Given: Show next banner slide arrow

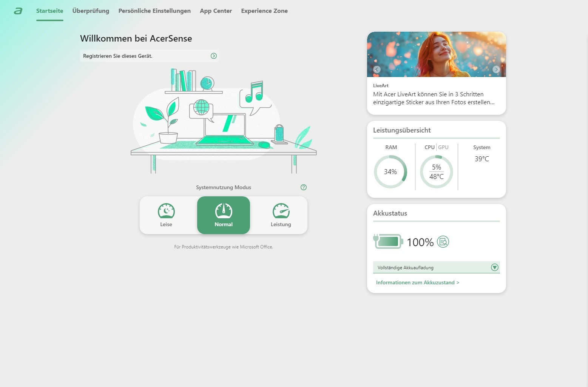Looking at the screenshot, I should (x=496, y=69).
